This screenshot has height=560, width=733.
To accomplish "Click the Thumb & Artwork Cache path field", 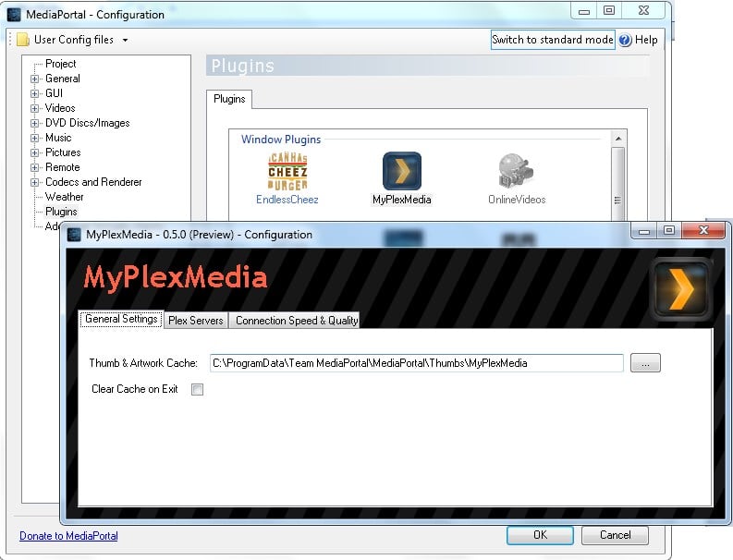I will [x=417, y=363].
